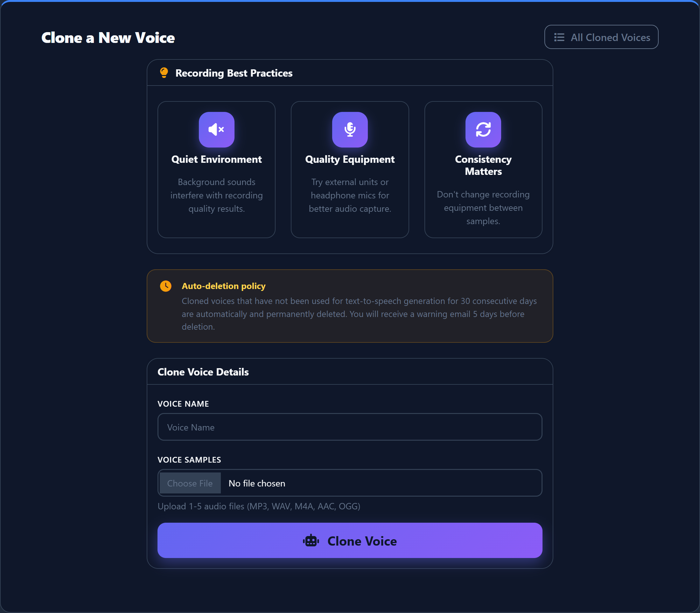The width and height of the screenshot is (700, 613).
Task: Click the Recording Best Practices header
Action: 234,73
